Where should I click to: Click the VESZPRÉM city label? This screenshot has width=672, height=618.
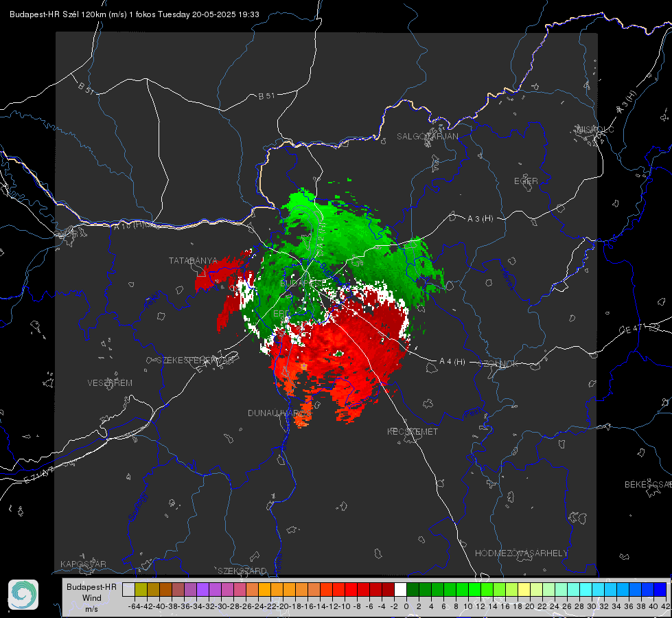click(x=110, y=382)
